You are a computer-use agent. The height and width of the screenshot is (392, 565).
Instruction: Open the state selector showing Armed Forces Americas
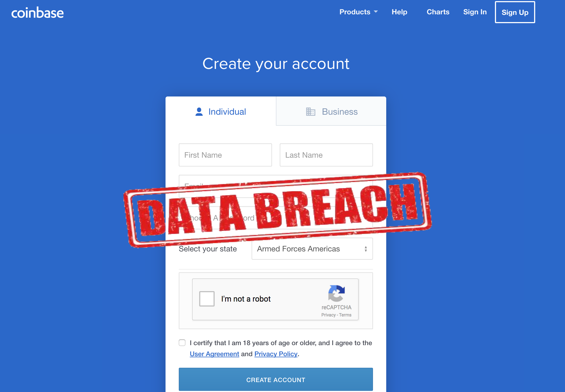(x=312, y=249)
